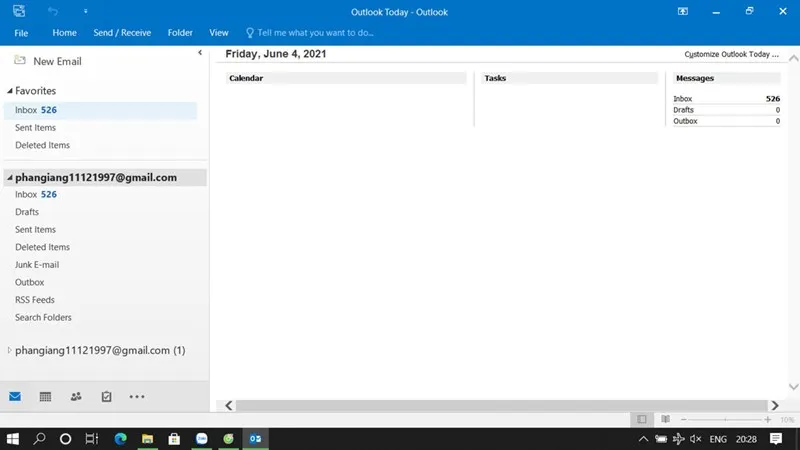Collapse the folder pane with the arrow
800x450 pixels.
[200, 52]
